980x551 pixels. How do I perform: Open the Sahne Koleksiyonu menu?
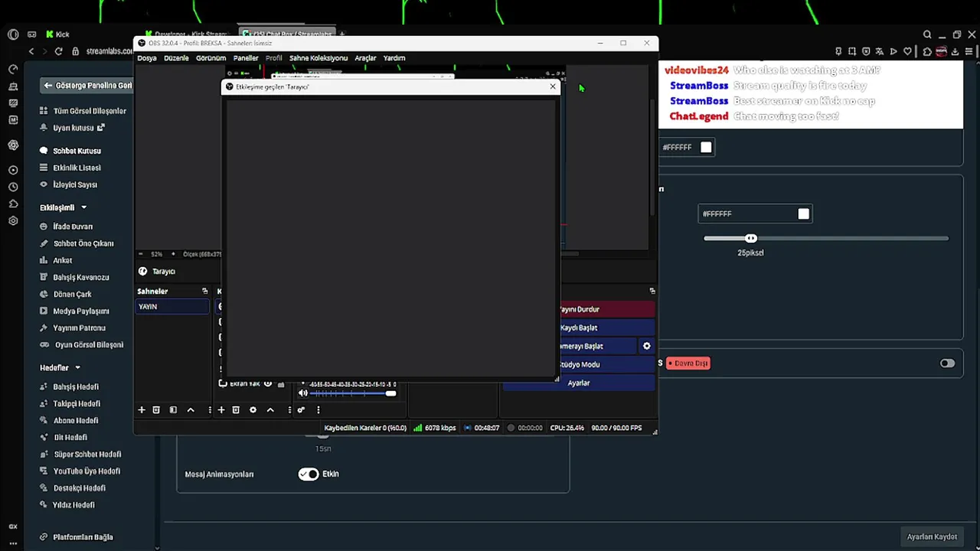(318, 58)
